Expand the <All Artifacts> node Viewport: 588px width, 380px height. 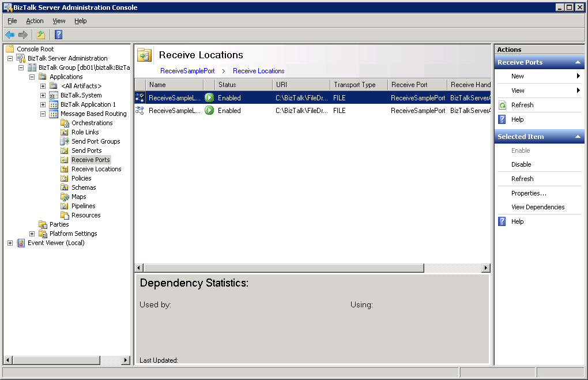(43, 86)
